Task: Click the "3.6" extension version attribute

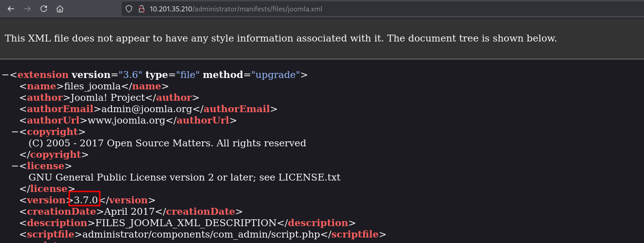Action: pos(130,75)
